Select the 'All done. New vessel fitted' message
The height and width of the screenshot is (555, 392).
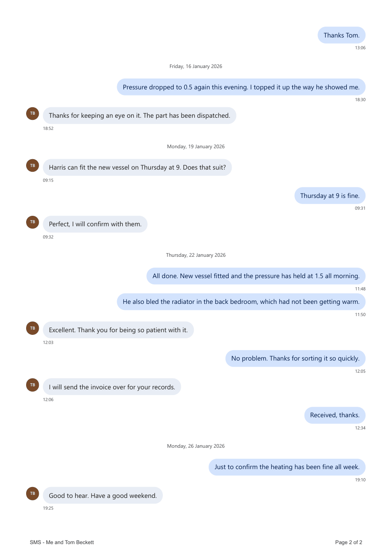[256, 276]
